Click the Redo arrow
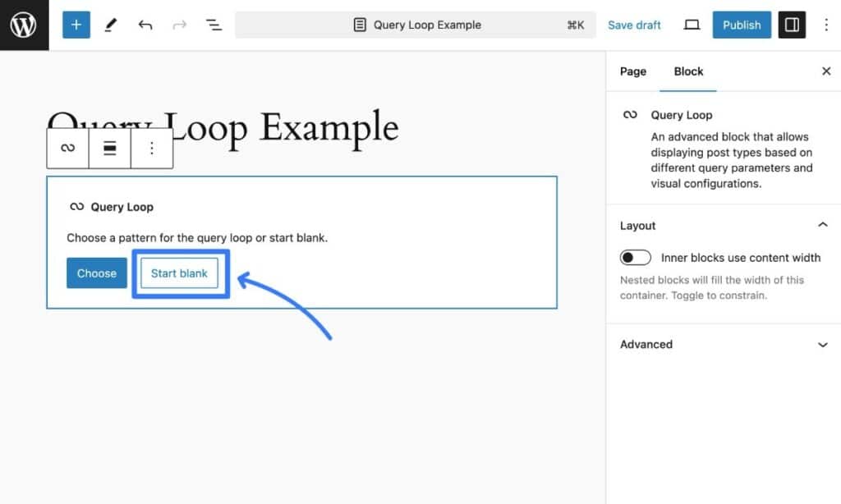 pyautogui.click(x=180, y=25)
